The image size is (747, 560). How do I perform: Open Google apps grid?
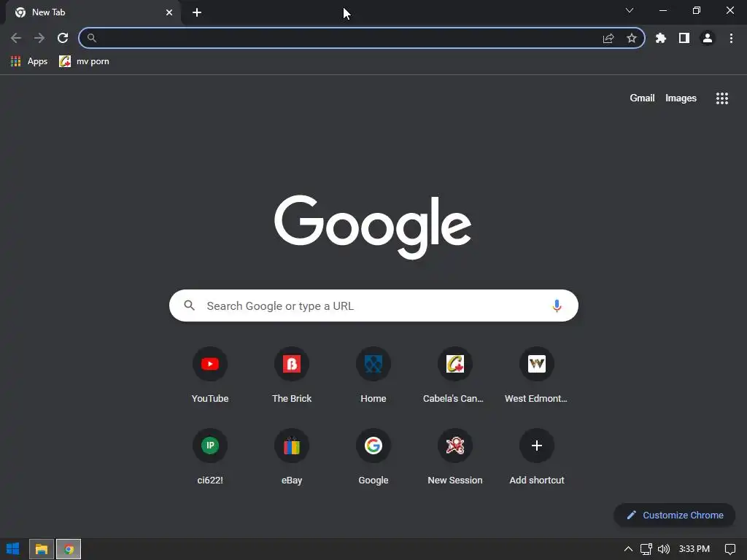tap(722, 98)
